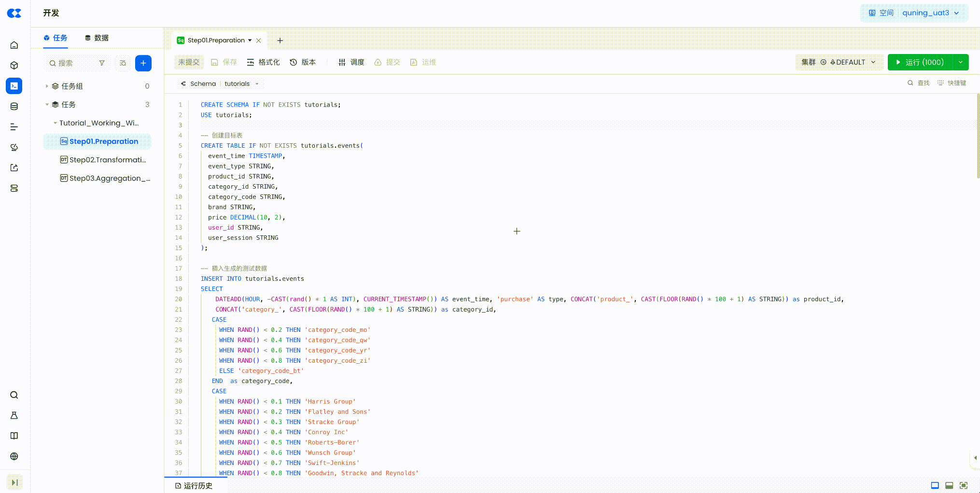This screenshot has width=980, height=493.
Task: Open the run button dropdown arrow
Action: (961, 62)
